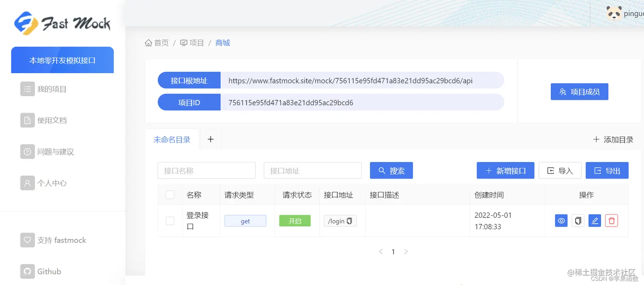Open the 商城 breadcrumb link
This screenshot has height=285, width=644.
[x=222, y=43]
